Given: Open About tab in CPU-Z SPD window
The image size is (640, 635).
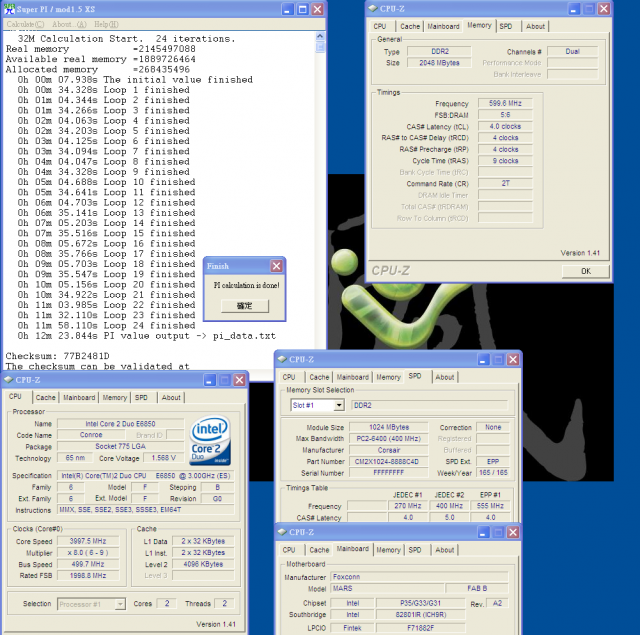Looking at the screenshot, I should pyautogui.click(x=444, y=377).
